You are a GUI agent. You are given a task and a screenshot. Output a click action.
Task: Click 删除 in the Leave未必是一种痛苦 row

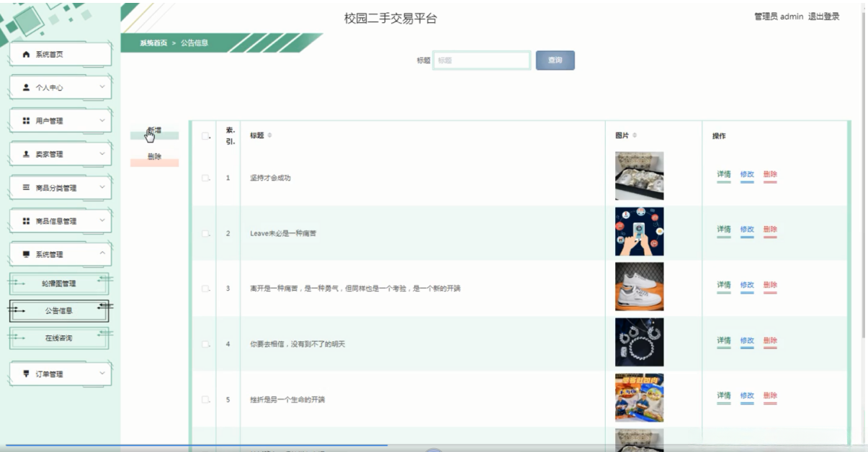coord(770,230)
